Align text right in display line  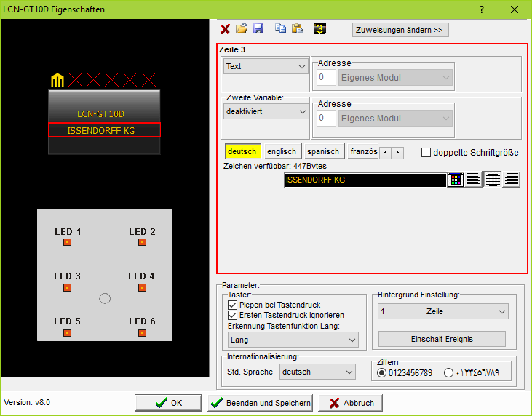pyautogui.click(x=512, y=180)
